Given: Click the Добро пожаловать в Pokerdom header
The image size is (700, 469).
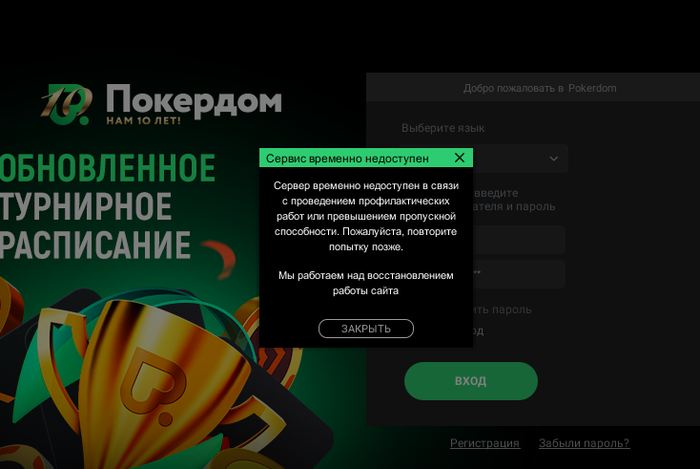Looking at the screenshot, I should pyautogui.click(x=540, y=88).
